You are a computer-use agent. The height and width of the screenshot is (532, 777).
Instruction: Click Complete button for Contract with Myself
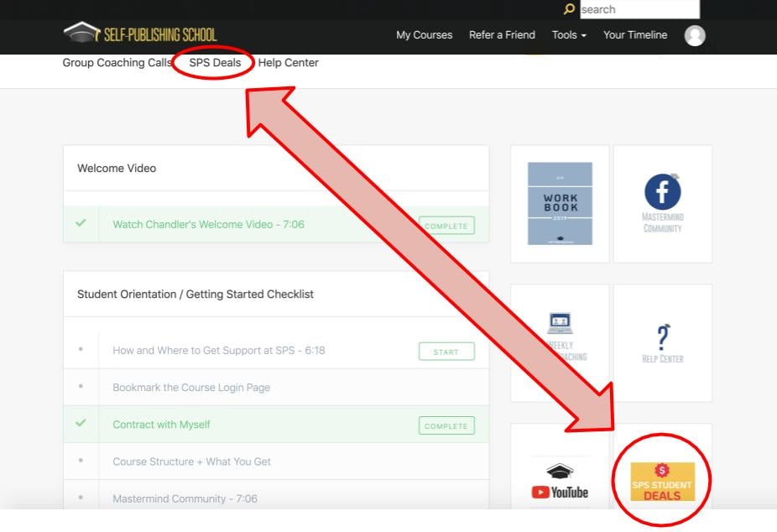click(446, 425)
